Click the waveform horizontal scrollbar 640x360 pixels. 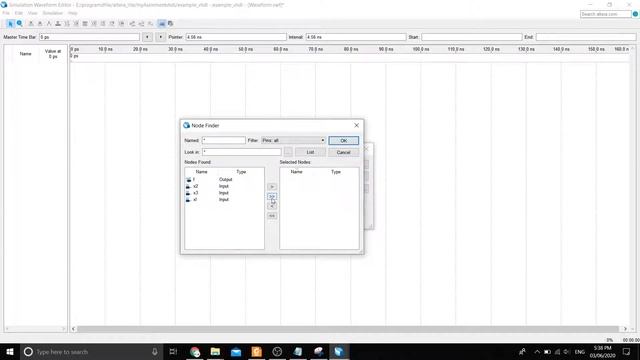(x=348, y=329)
